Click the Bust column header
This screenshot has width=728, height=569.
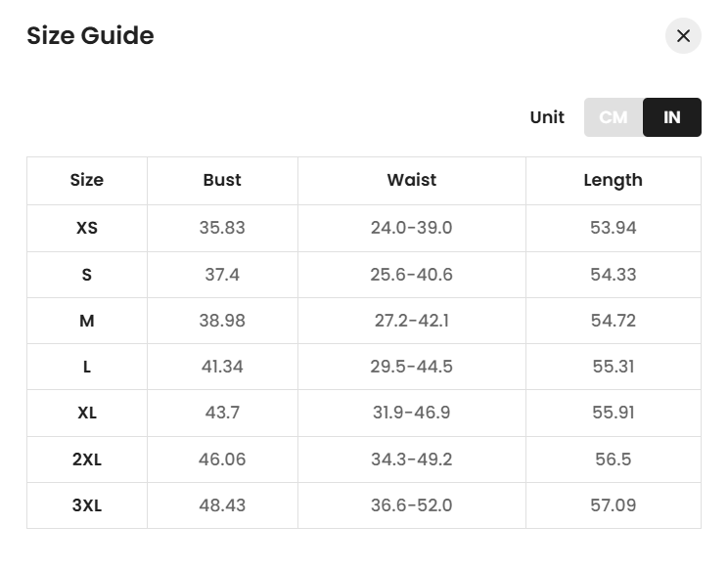[222, 180]
